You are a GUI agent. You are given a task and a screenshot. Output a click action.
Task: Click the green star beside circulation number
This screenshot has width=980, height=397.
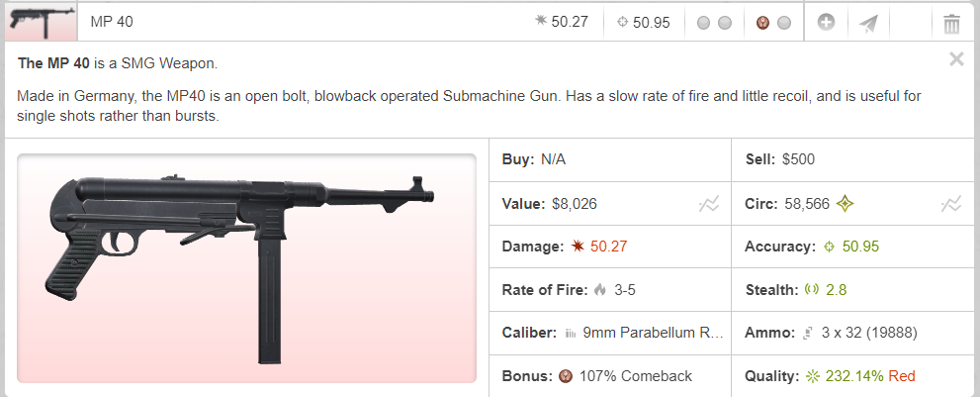coord(846,205)
